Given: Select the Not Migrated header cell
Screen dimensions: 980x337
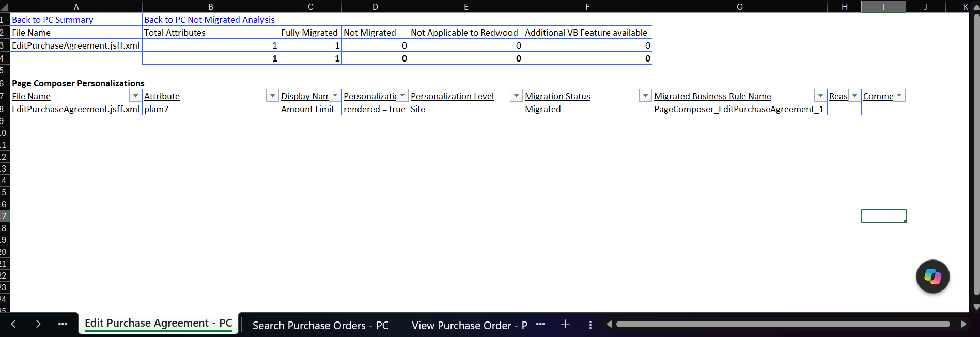Looking at the screenshot, I should pos(375,33).
